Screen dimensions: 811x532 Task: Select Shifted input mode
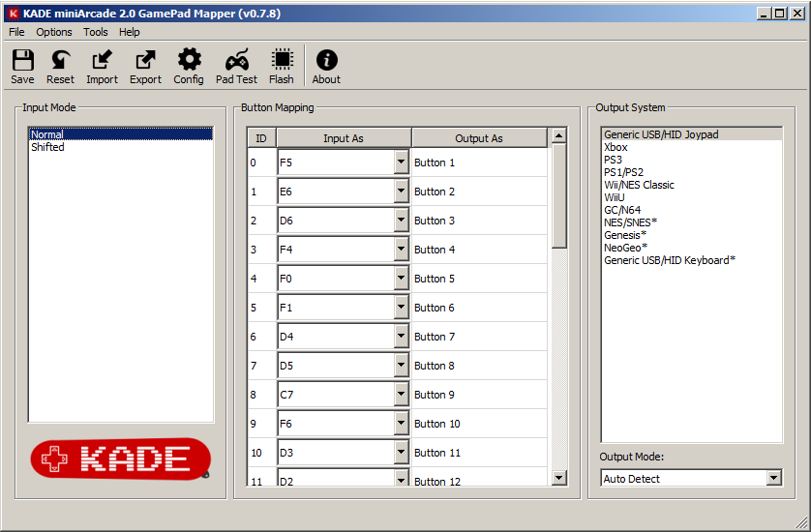pyautogui.click(x=47, y=147)
